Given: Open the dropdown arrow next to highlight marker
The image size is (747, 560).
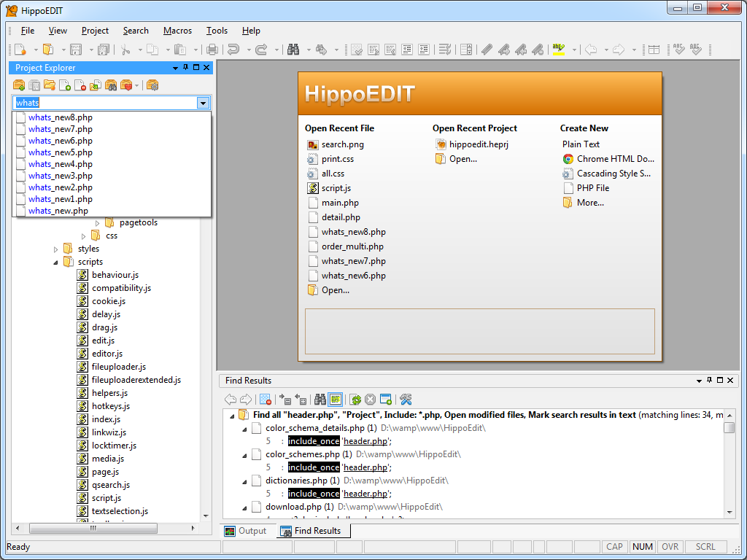Looking at the screenshot, I should coord(574,50).
